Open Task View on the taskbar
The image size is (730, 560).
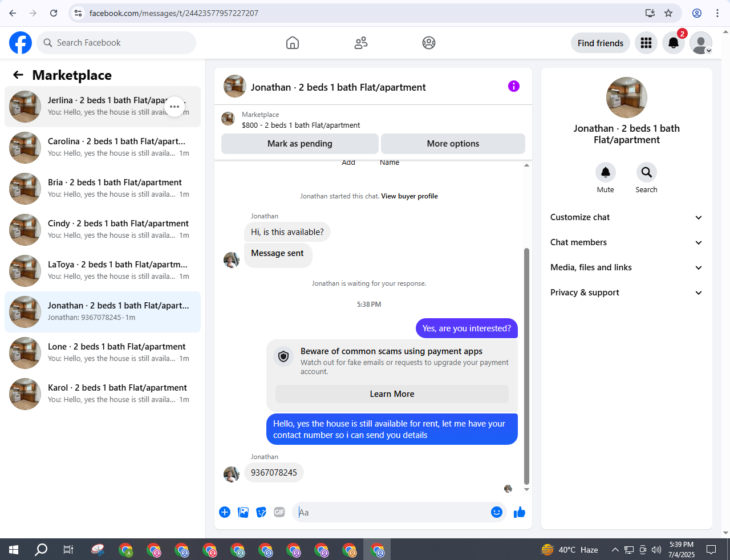tap(68, 550)
